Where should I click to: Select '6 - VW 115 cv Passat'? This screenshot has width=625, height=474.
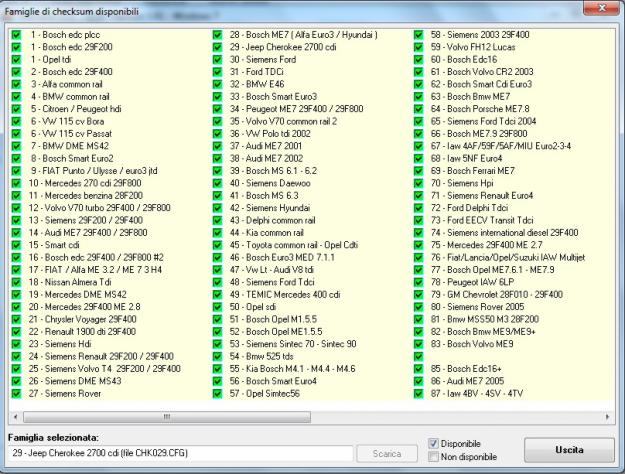tap(71, 134)
